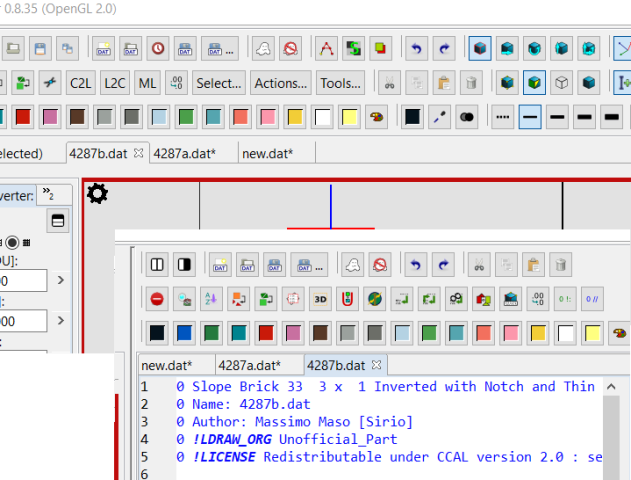Viewport: 631px width, 480px height.
Task: Toggle the medium line thickness button
Action: [558, 117]
